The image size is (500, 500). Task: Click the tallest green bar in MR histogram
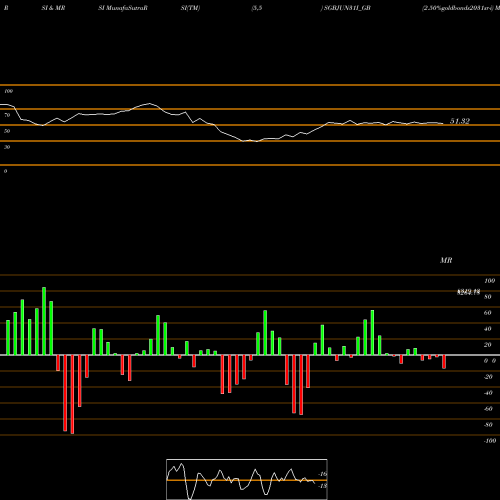[x=44, y=321]
